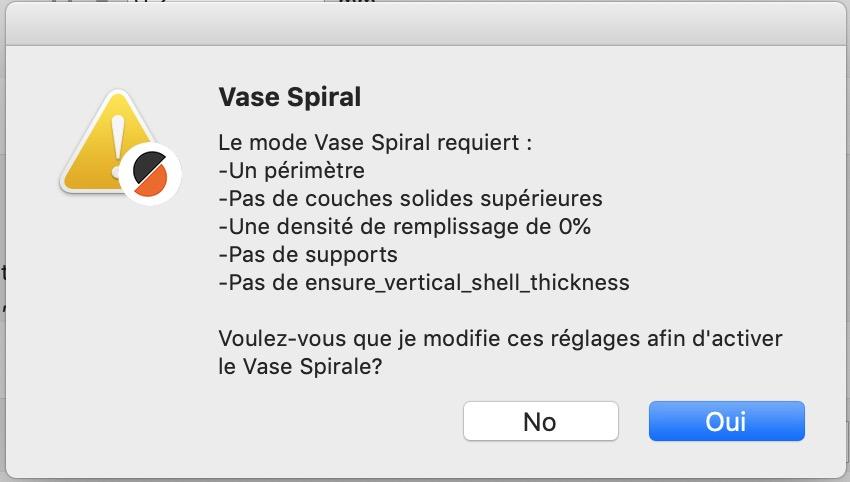Screen dimensions: 850x482
Task: Confirm with the Oui button
Action: point(726,421)
